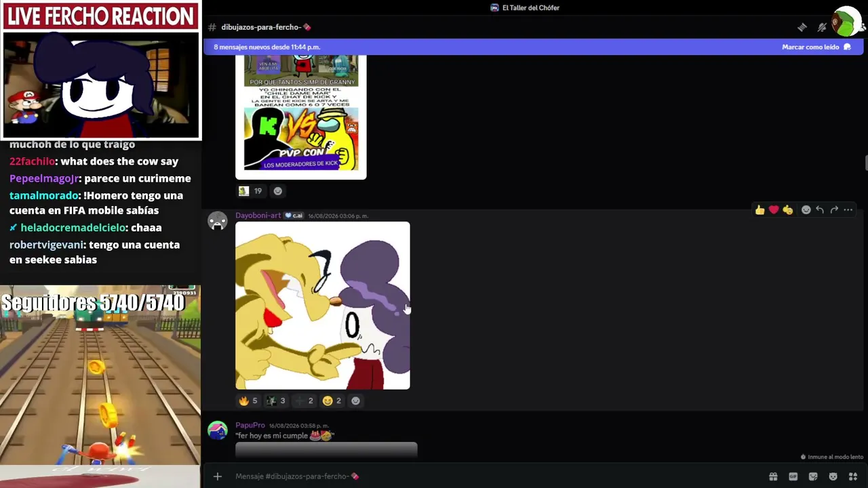The image size is (868, 488).
Task: Click username 22fachilo in stream chat
Action: [x=32, y=161]
